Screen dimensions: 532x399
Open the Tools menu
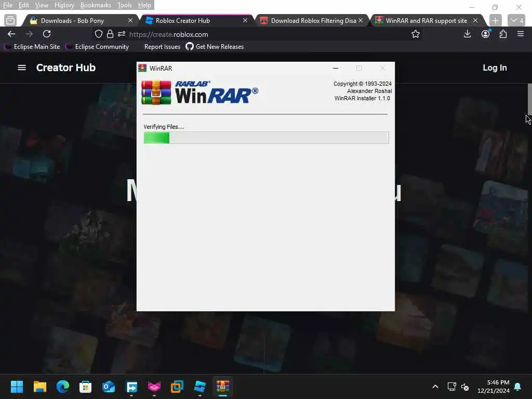pyautogui.click(x=124, y=5)
